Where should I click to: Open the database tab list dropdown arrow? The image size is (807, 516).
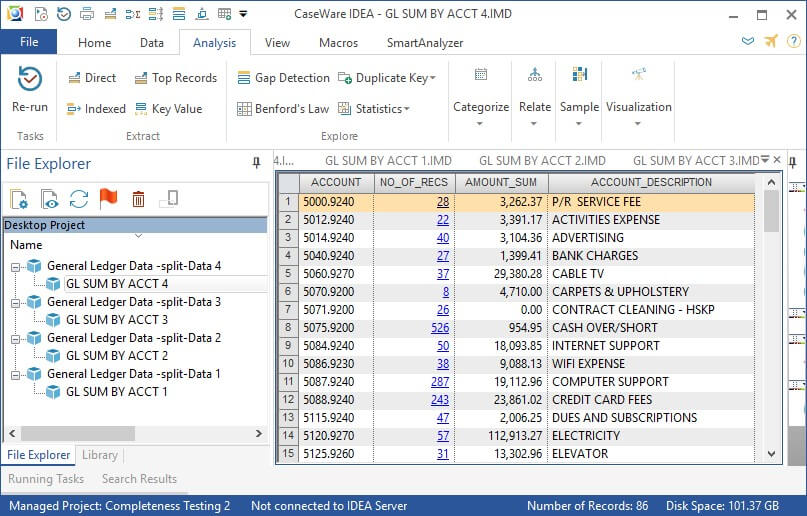[x=765, y=159]
